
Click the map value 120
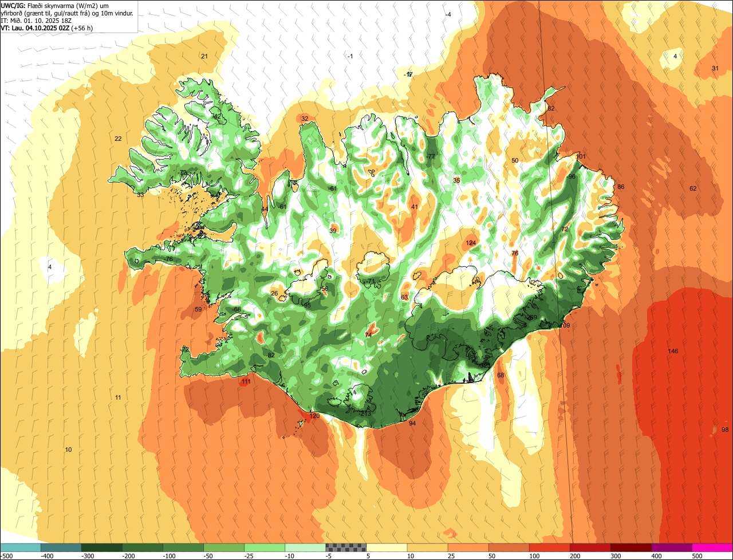314,416
